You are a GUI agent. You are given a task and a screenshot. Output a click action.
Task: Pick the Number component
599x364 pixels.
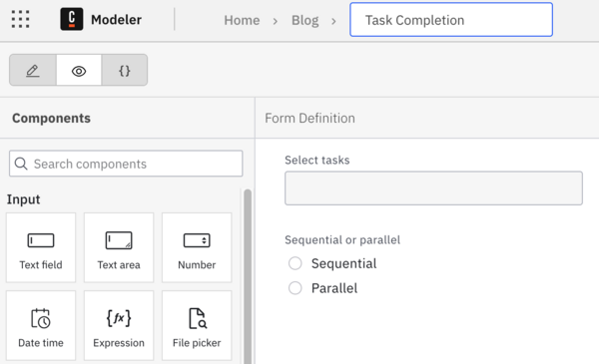197,247
